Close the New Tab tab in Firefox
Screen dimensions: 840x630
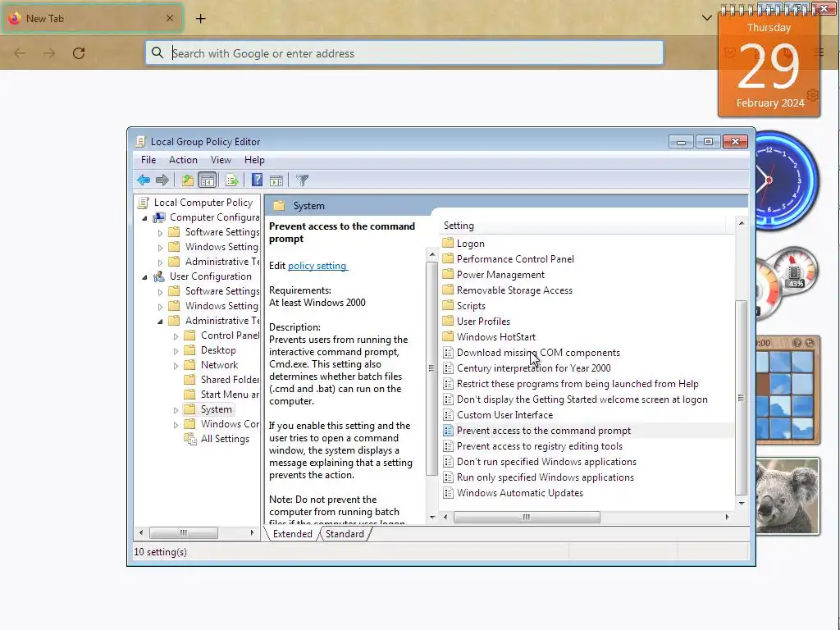(x=170, y=18)
